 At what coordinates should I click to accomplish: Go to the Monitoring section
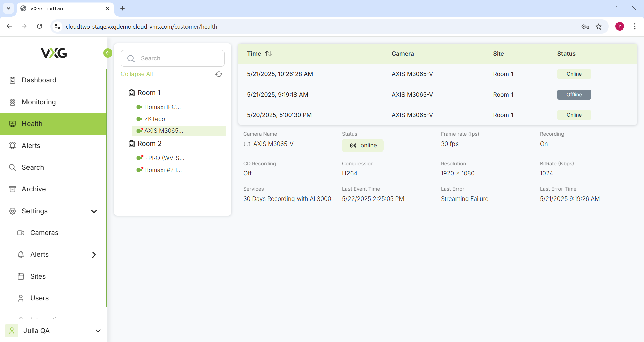tap(39, 102)
